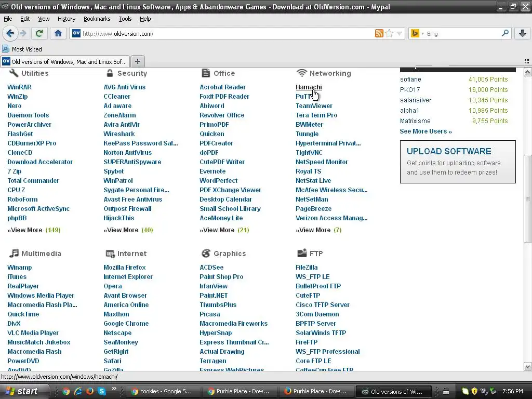Open the History menu
Screen dimensions: 532x399
pos(66,19)
